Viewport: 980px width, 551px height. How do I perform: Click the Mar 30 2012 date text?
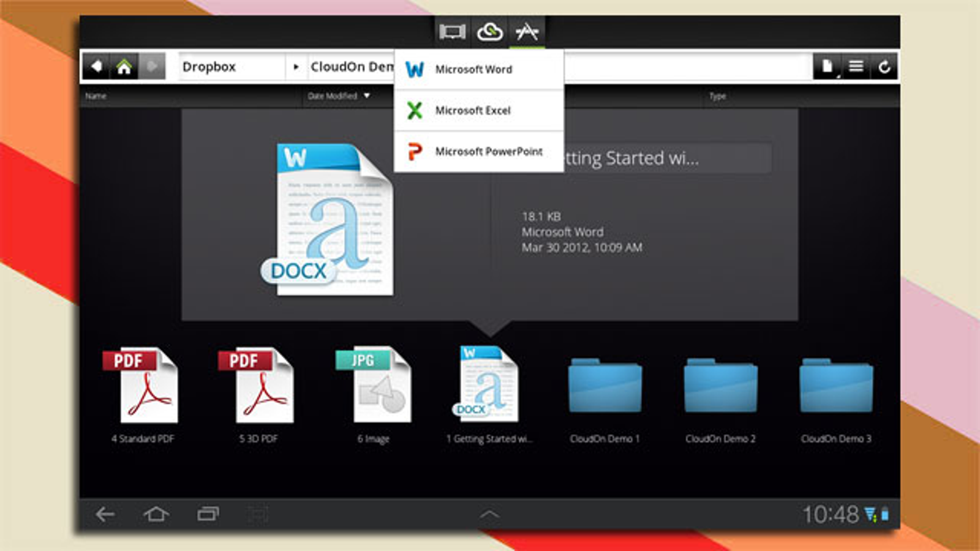(582, 247)
